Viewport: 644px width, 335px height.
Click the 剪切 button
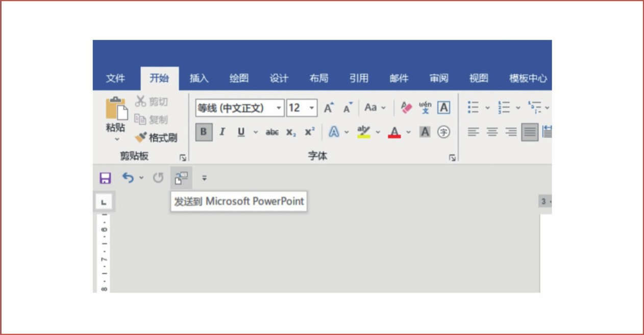pyautogui.click(x=151, y=101)
